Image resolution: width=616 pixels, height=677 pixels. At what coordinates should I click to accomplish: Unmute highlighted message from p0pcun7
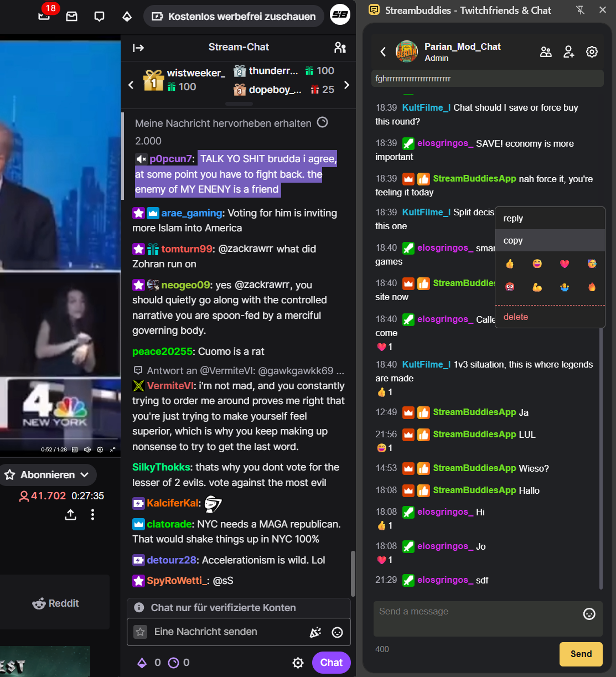tap(141, 159)
